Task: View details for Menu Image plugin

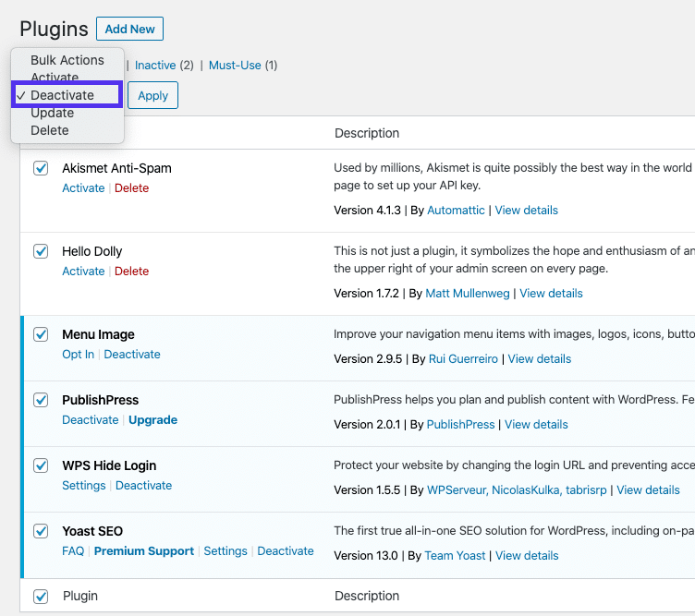Action: (x=540, y=359)
